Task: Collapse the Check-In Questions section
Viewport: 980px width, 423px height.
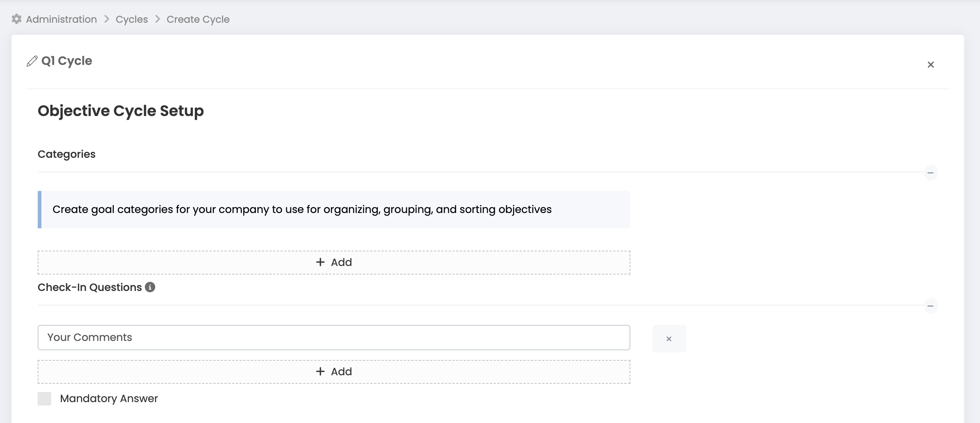Action: pyautogui.click(x=930, y=306)
